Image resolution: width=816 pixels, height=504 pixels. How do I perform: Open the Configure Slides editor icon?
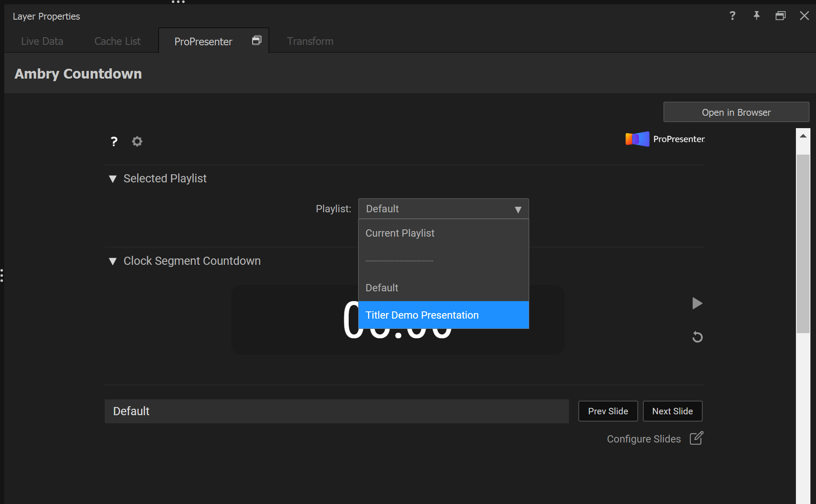(696, 438)
